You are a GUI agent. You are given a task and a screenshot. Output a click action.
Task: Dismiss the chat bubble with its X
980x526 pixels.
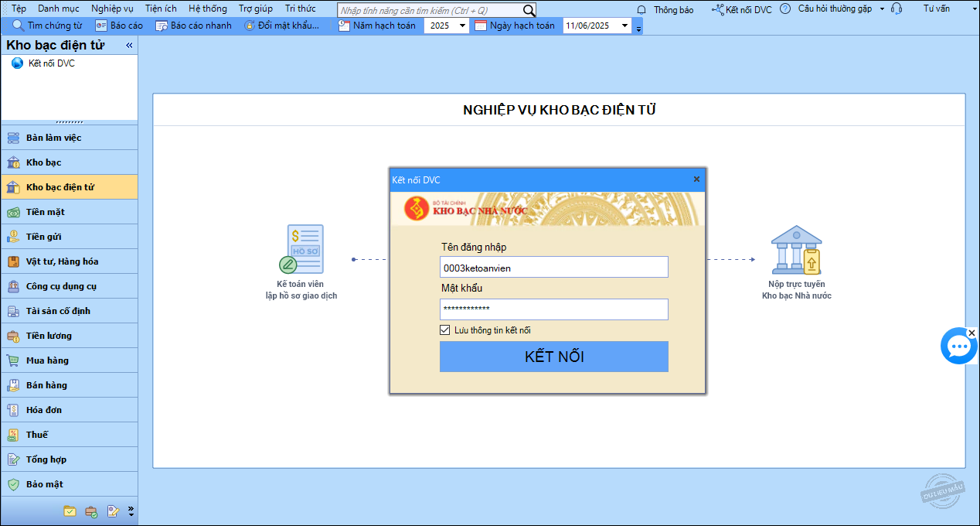click(972, 333)
